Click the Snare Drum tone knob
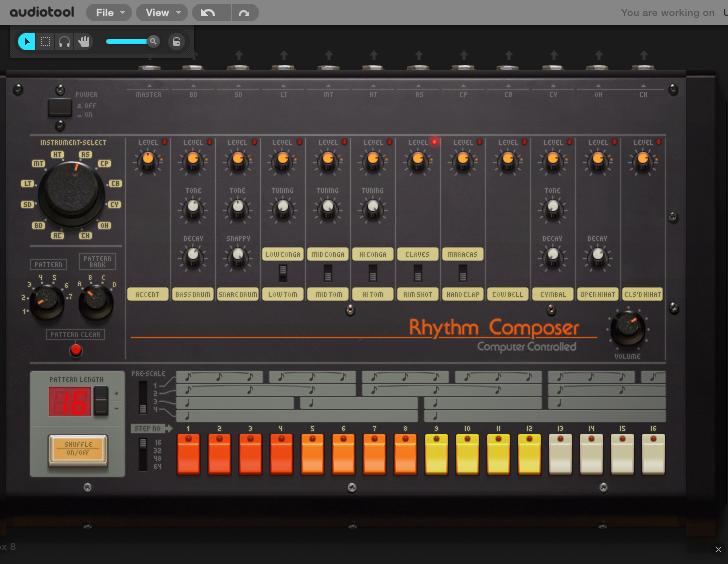The height and width of the screenshot is (564, 728). click(238, 208)
